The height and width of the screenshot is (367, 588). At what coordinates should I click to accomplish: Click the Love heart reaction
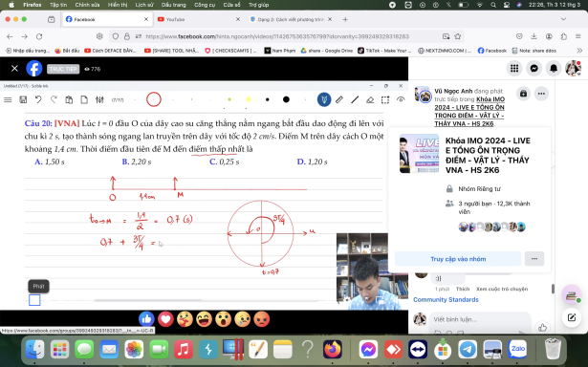(x=165, y=319)
